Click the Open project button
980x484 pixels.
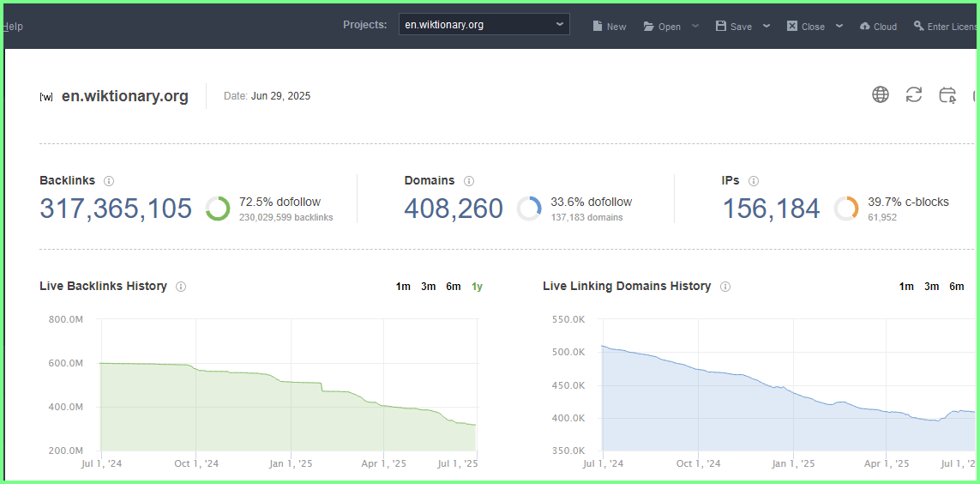click(x=663, y=27)
